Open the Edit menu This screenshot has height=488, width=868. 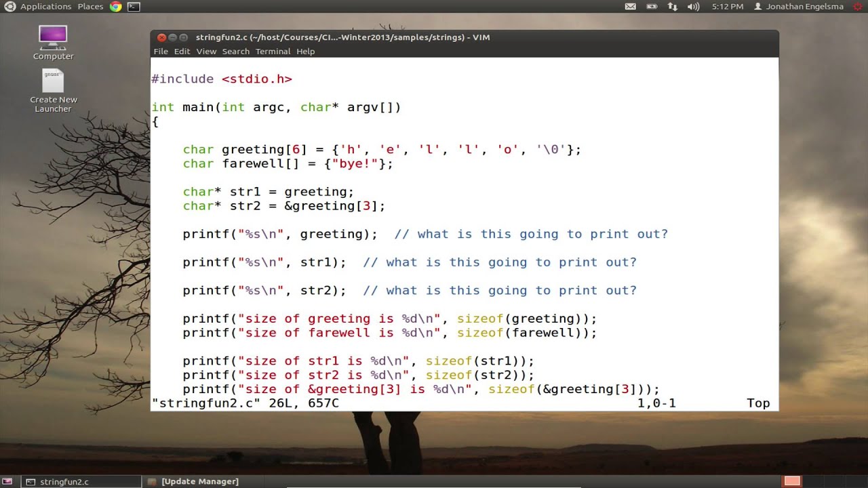coord(182,52)
